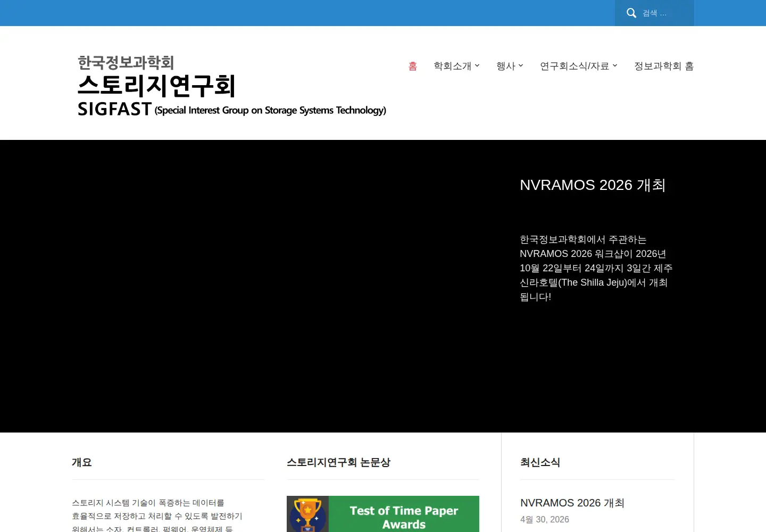Viewport: 766px width, 532px height.
Task: Go to the 홈 menu item
Action: [413, 66]
